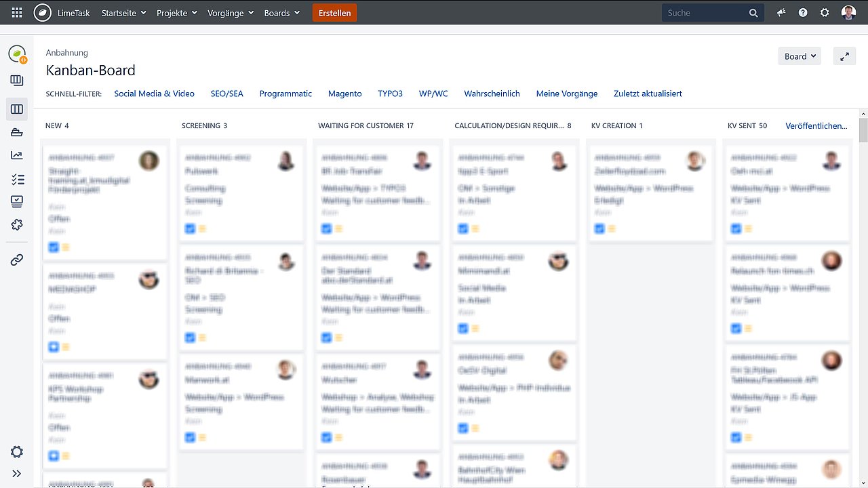Toggle Programmatic quick filter
Screen dimensions: 868x488
point(285,94)
